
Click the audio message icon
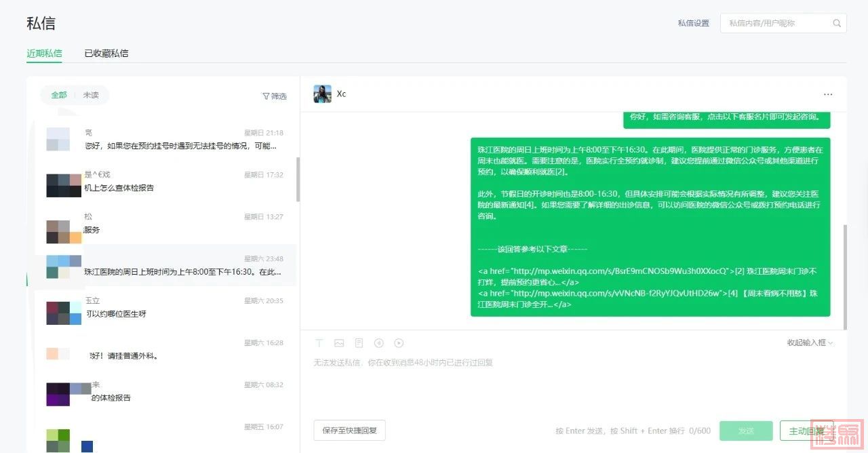pos(379,343)
